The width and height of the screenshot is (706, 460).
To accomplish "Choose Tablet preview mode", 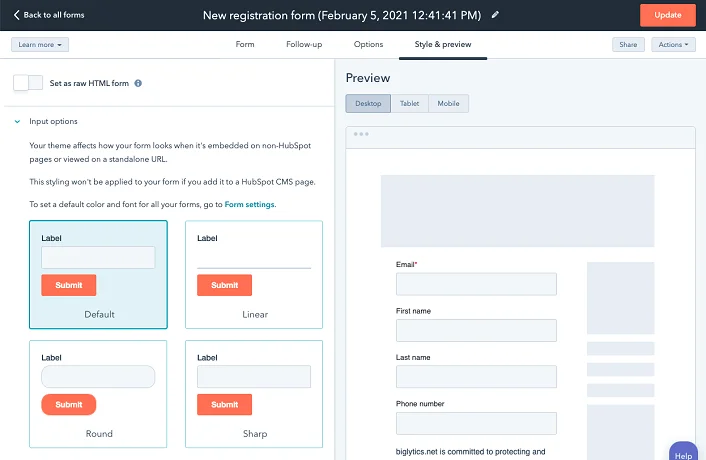I will click(410, 104).
